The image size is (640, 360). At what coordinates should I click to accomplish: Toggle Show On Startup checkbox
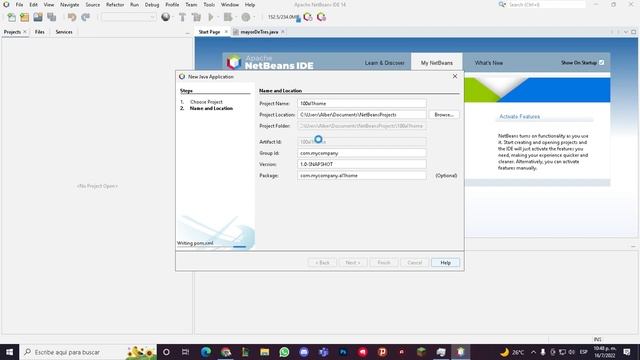(x=602, y=62)
